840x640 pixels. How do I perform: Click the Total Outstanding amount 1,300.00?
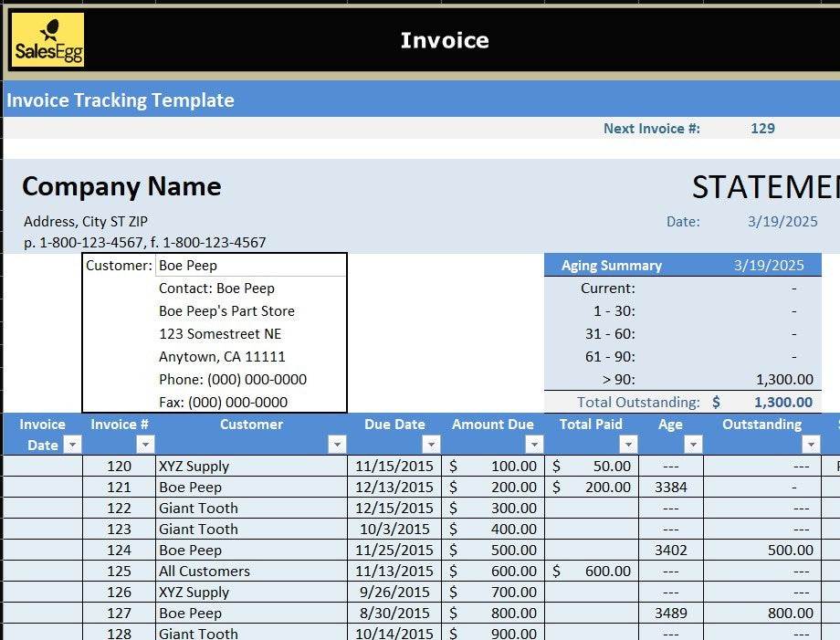782,403
